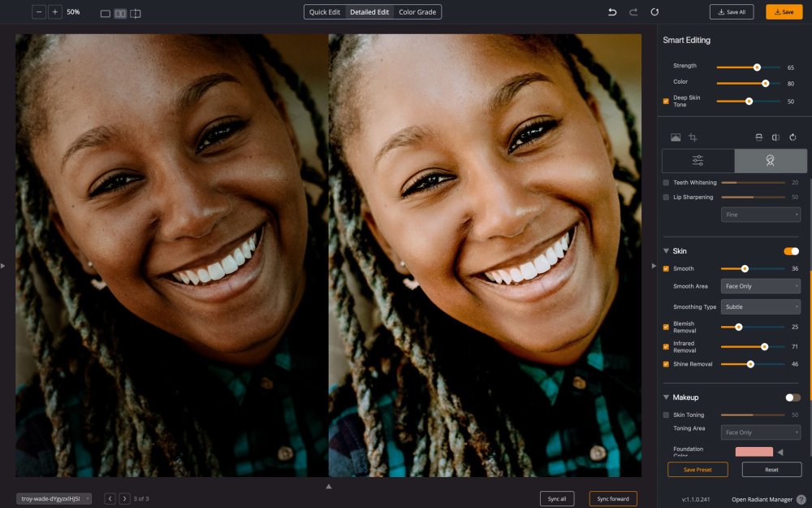812x508 pixels.
Task: Open the histogram icon
Action: click(675, 137)
